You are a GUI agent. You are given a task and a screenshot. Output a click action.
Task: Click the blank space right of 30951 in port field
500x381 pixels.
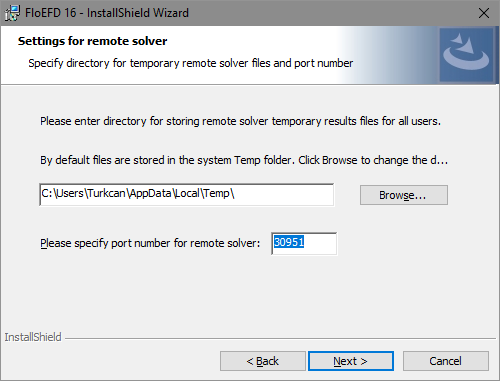pos(319,243)
